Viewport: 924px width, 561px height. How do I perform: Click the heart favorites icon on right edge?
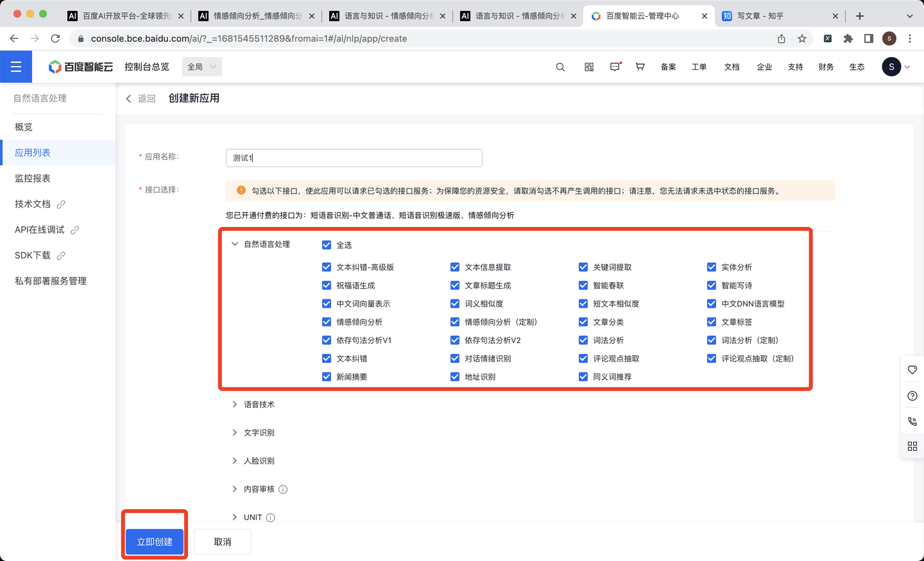pos(912,370)
